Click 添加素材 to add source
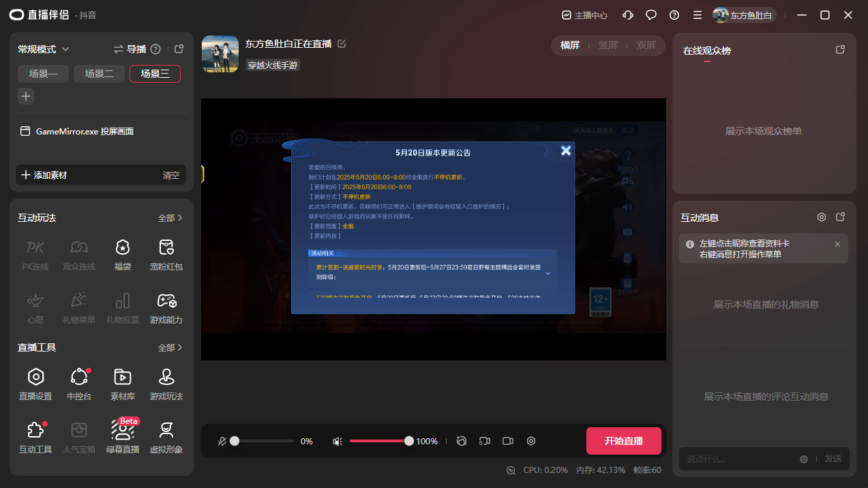This screenshot has width=868, height=488. click(x=44, y=175)
